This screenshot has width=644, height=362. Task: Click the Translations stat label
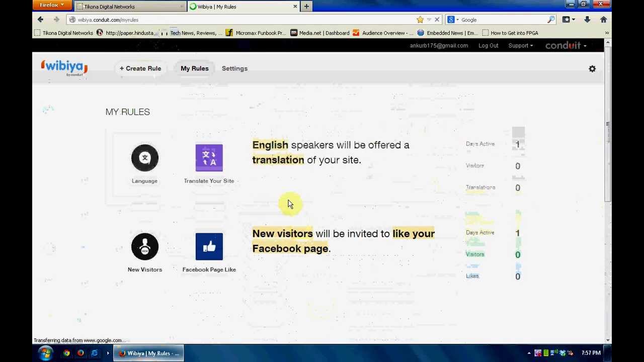pyautogui.click(x=480, y=188)
